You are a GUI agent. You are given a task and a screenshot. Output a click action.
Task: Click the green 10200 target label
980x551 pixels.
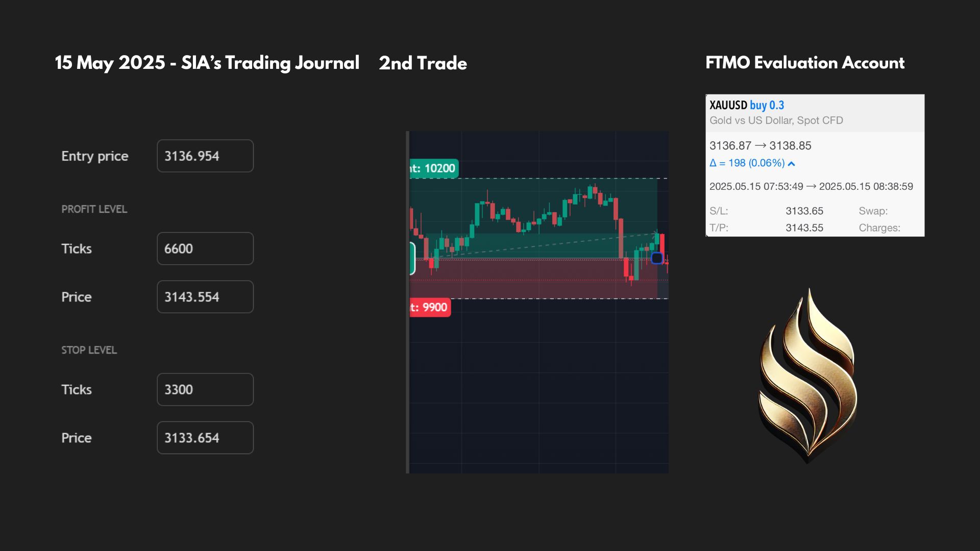[434, 168]
